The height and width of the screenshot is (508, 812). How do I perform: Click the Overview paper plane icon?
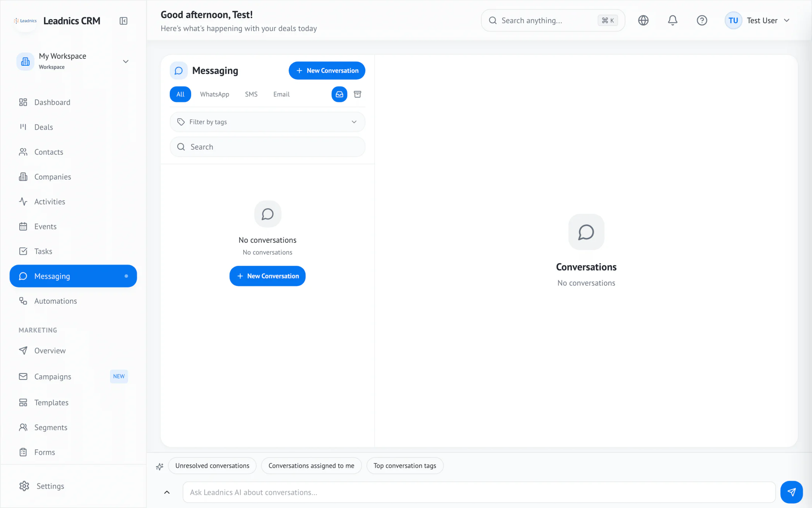click(x=23, y=351)
